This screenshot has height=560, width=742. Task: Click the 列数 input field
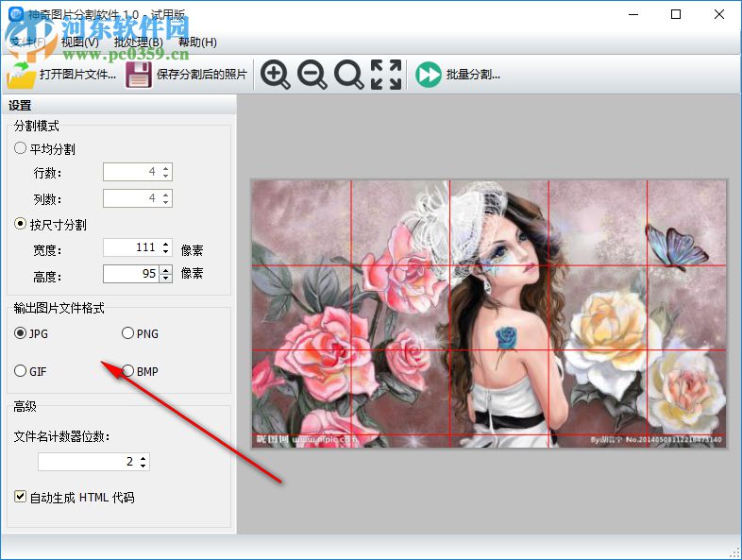pos(132,198)
